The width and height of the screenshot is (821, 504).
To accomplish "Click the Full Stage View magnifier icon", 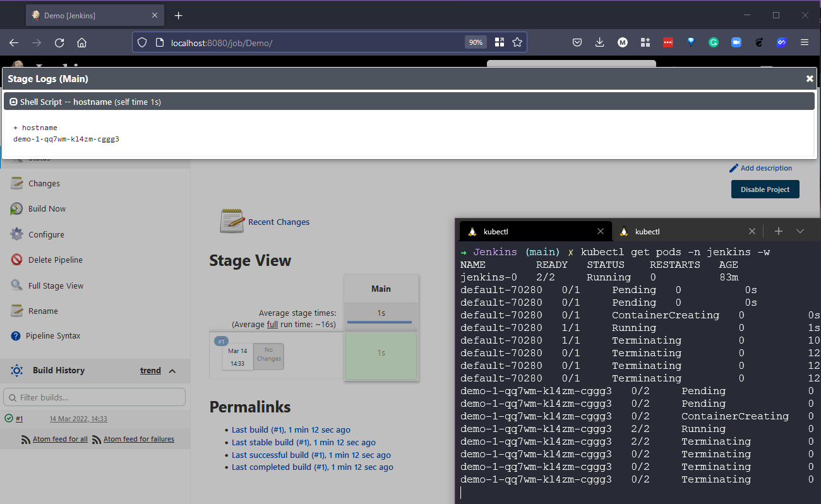I will pos(16,285).
